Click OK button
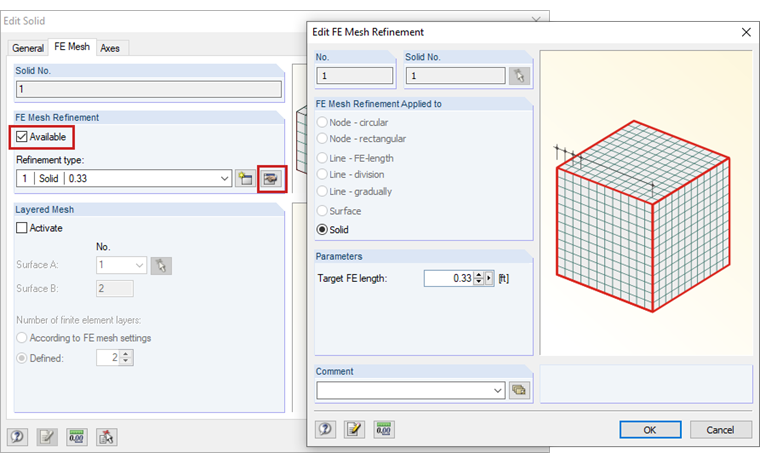Viewport: 760px width, 463px height. click(x=650, y=430)
